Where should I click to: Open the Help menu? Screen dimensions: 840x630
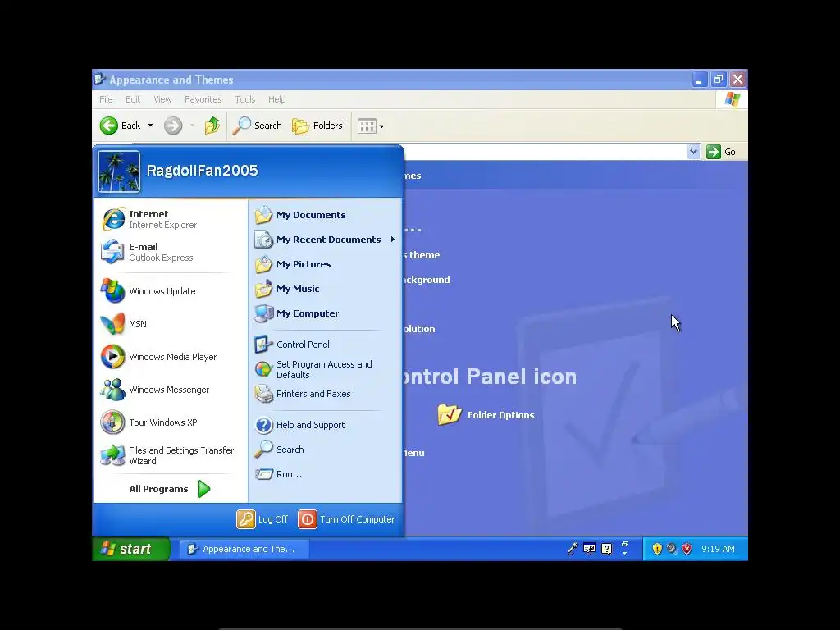pyautogui.click(x=277, y=99)
